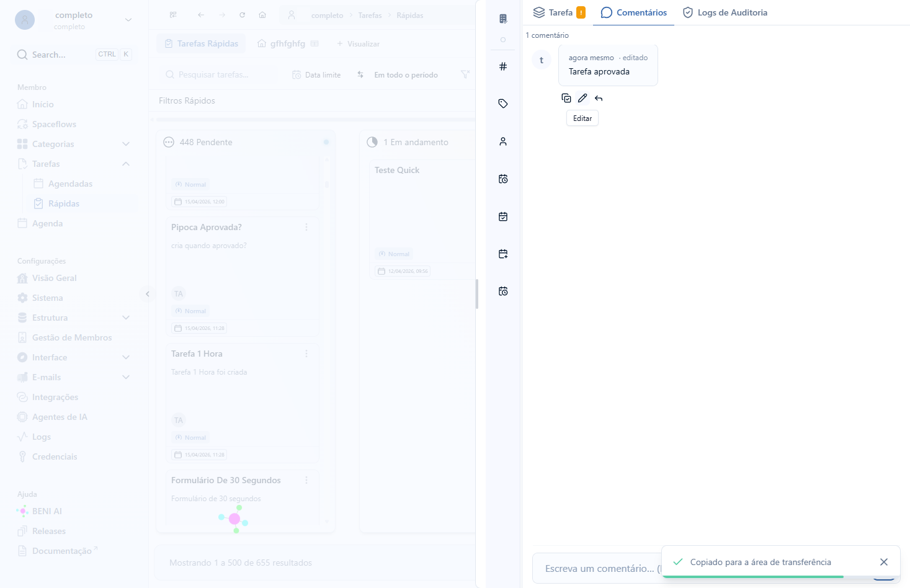Click the calendar-clock icon just below the person icon
The height and width of the screenshot is (588, 910).
[503, 179]
